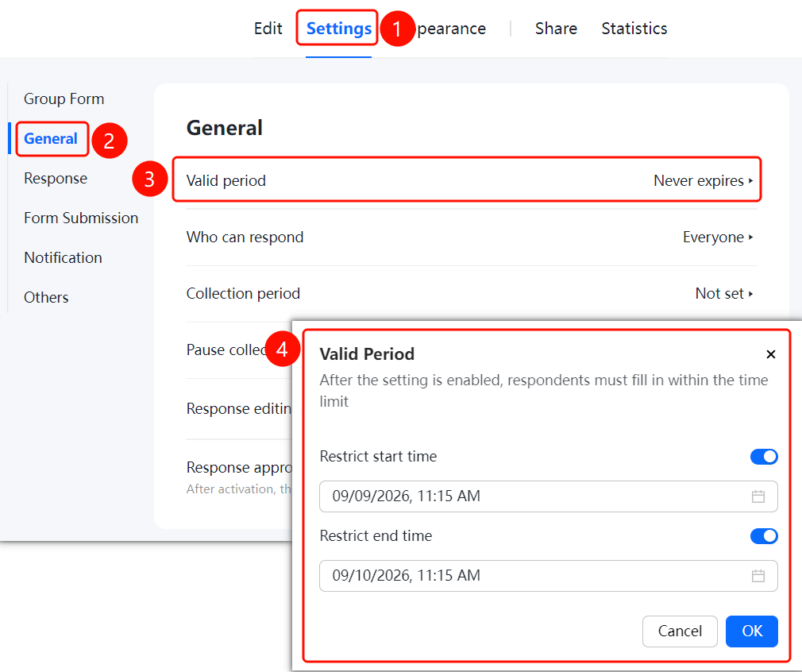
Task: Click Cancel in Valid Period dialog
Action: [680, 631]
